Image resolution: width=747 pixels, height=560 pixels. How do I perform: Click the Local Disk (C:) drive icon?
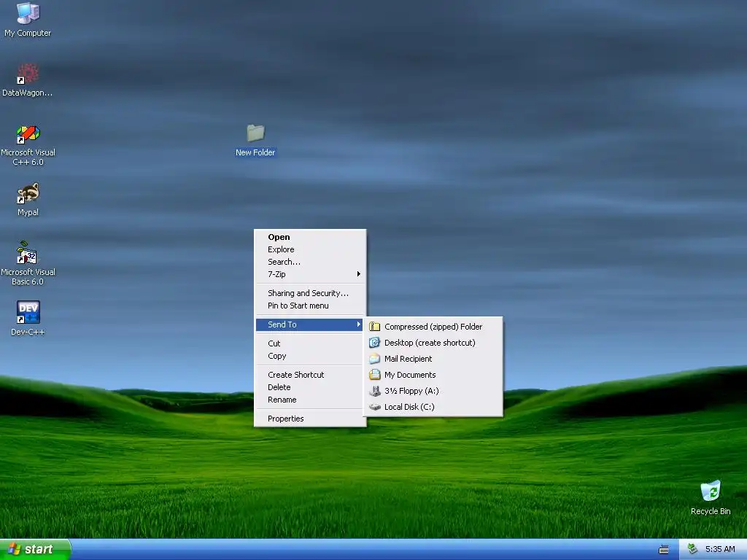coord(374,407)
